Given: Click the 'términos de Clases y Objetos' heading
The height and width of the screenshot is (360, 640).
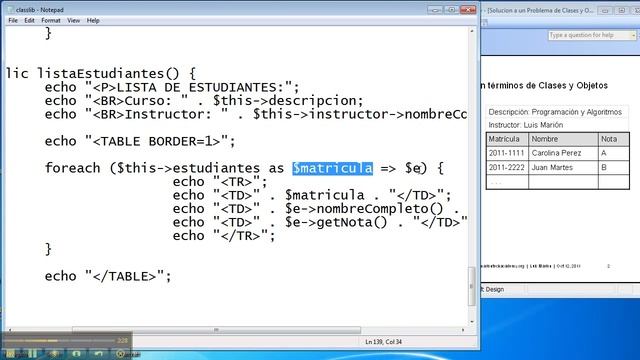Looking at the screenshot, I should [x=547, y=86].
